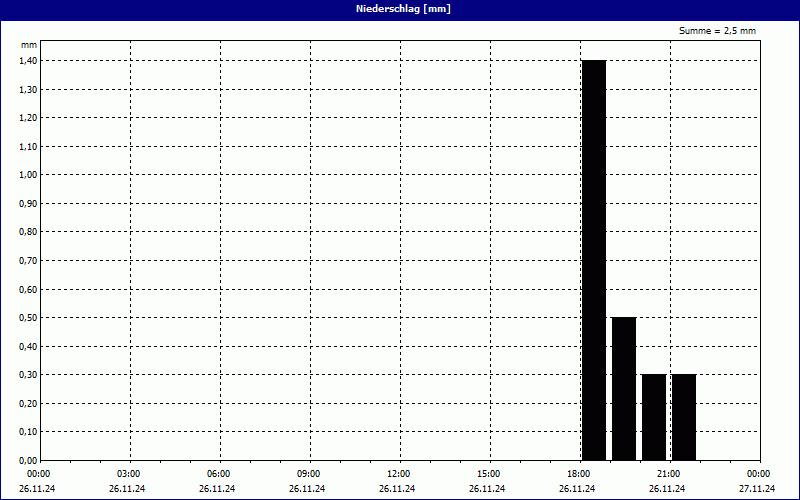The width and height of the screenshot is (800, 500).
Task: Select the 15:00 time label
Action: pyautogui.click(x=489, y=474)
